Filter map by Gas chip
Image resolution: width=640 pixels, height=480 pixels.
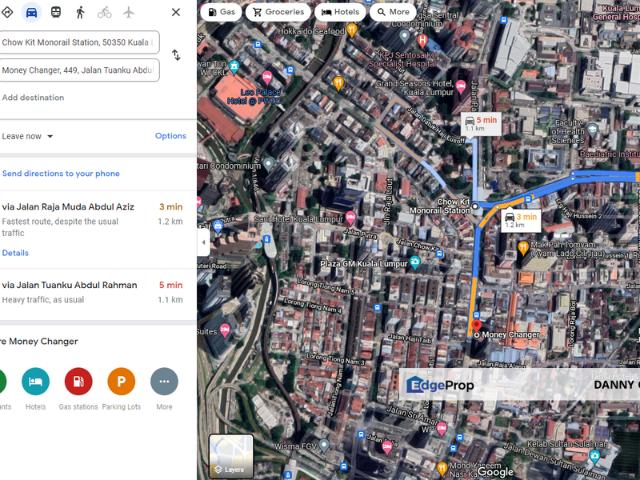point(221,12)
